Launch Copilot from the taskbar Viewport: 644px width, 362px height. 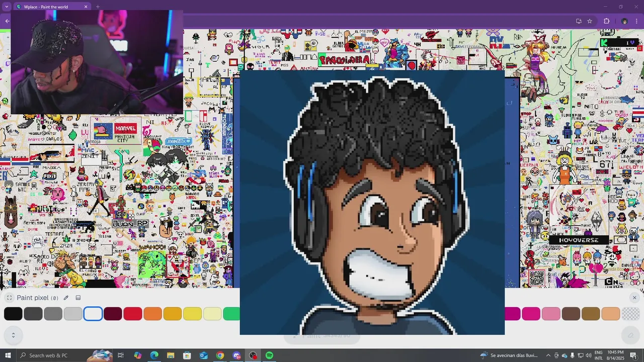(x=137, y=355)
